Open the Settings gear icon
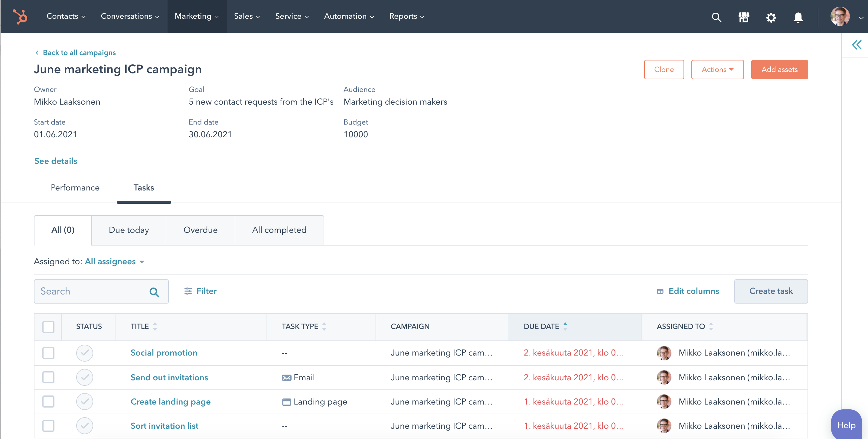The width and height of the screenshot is (868, 439). (x=771, y=17)
